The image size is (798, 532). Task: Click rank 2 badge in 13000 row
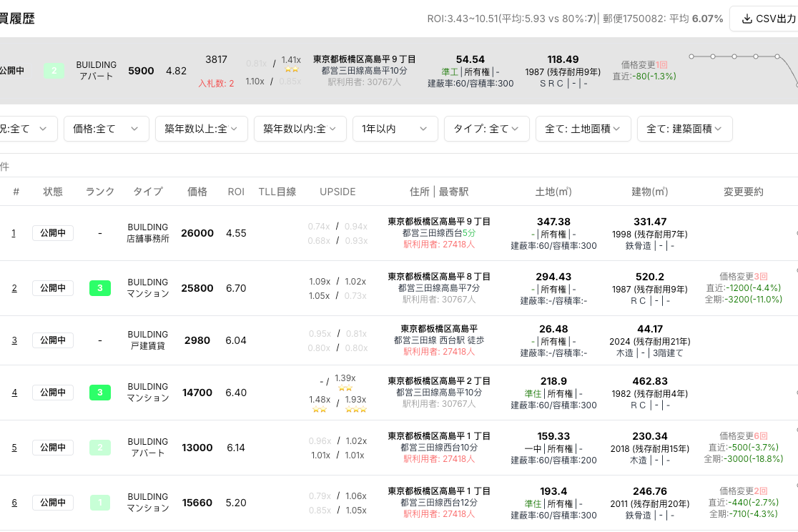[x=100, y=448]
